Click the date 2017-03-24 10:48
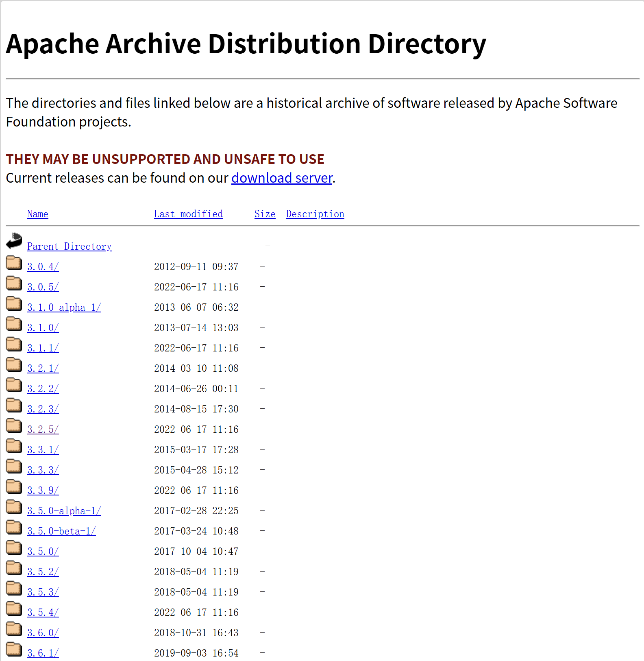The image size is (644, 661). point(196,531)
